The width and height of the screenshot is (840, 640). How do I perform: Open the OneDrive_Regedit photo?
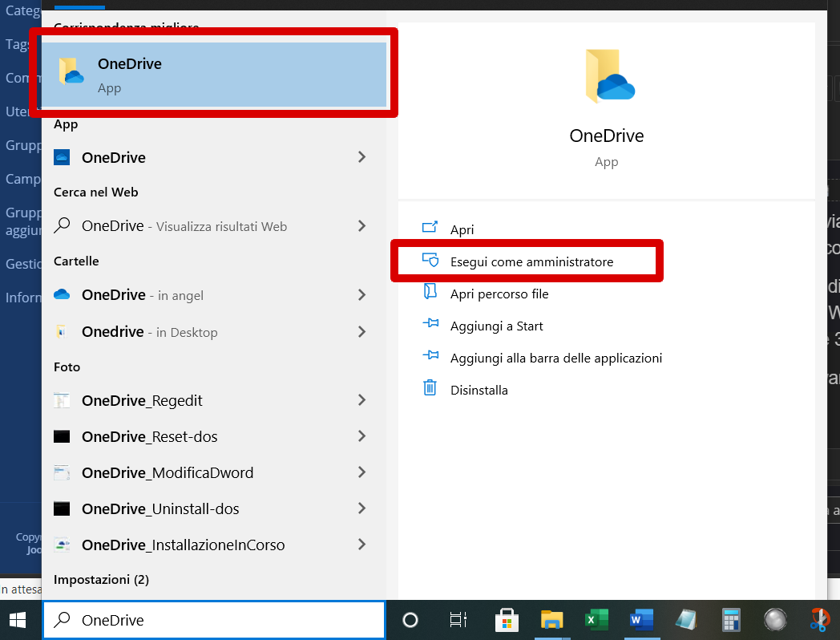[214, 400]
